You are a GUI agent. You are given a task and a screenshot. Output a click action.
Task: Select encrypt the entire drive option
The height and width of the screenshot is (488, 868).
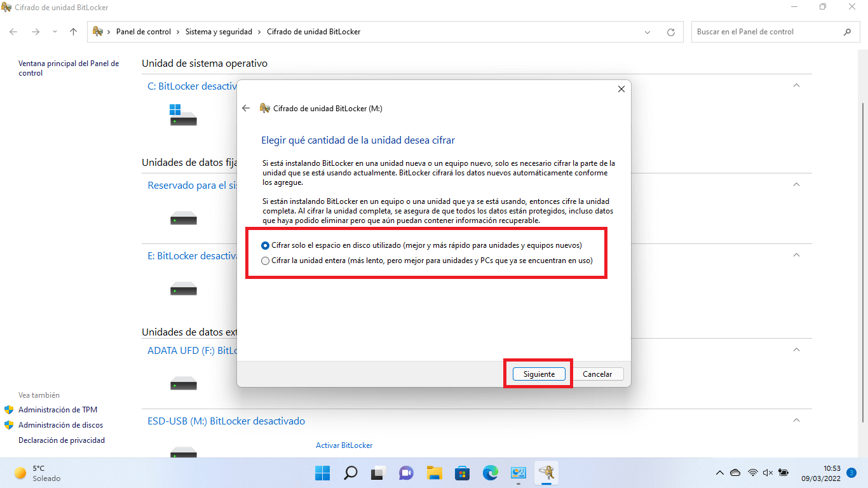(427, 261)
